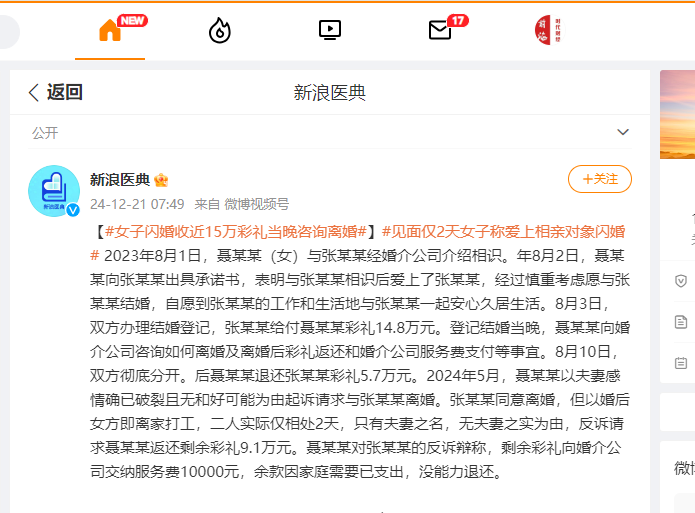The image size is (695, 513).
Task: Open the hot trending flame tab
Action: pyautogui.click(x=220, y=31)
